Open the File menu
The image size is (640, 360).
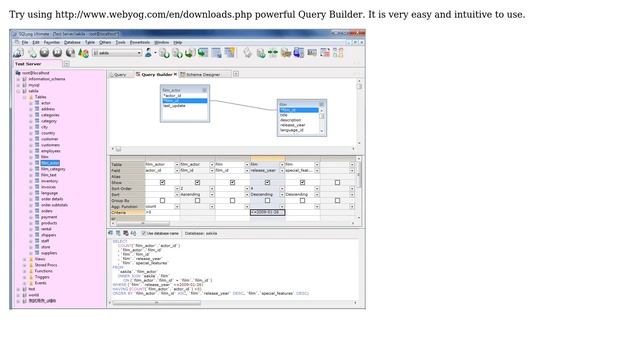[x=25, y=42]
